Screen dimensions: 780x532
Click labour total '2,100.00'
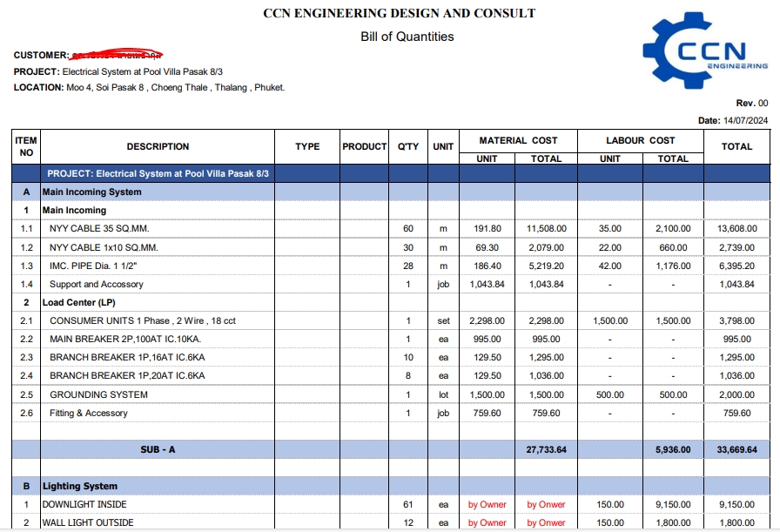click(673, 229)
